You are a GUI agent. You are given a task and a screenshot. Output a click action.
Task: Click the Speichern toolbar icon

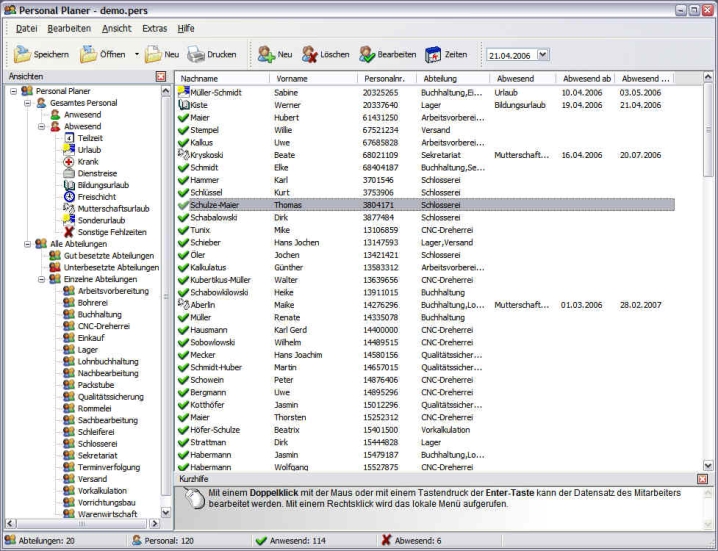[x=22, y=55]
